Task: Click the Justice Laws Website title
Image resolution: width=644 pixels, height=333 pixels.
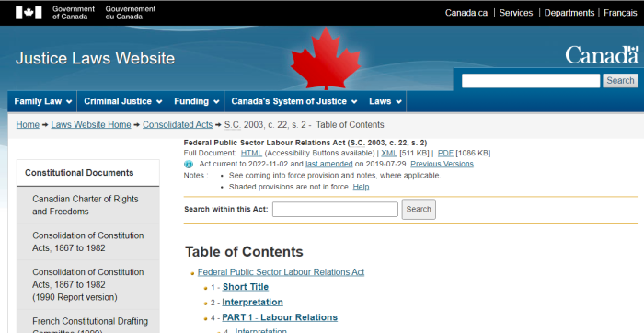Action: 96,58
